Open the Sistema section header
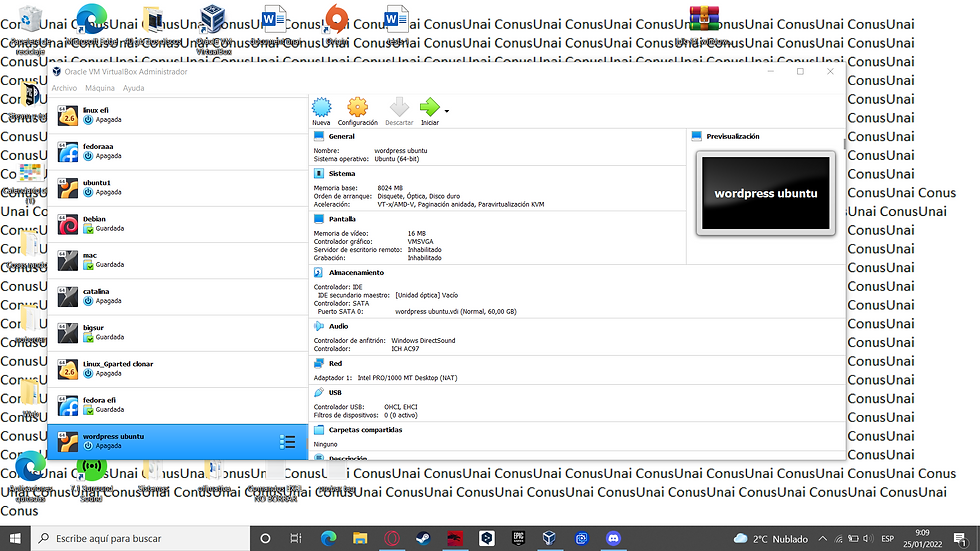 click(342, 174)
